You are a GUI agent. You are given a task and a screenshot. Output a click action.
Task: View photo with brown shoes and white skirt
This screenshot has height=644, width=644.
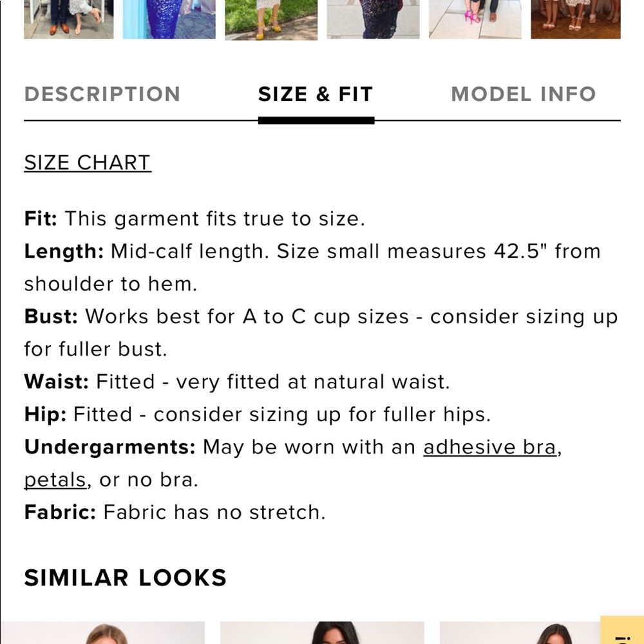pyautogui.click(x=69, y=19)
